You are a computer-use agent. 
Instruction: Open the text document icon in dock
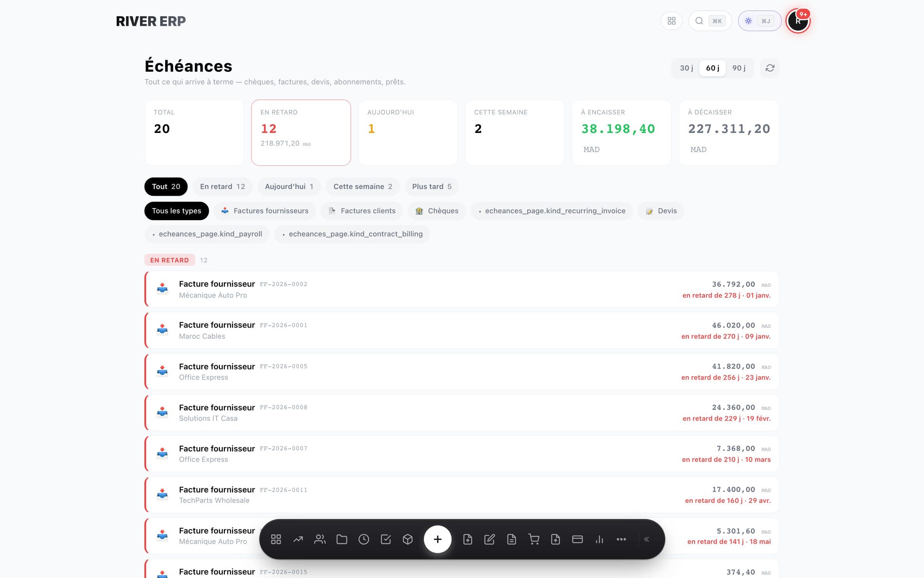click(512, 539)
